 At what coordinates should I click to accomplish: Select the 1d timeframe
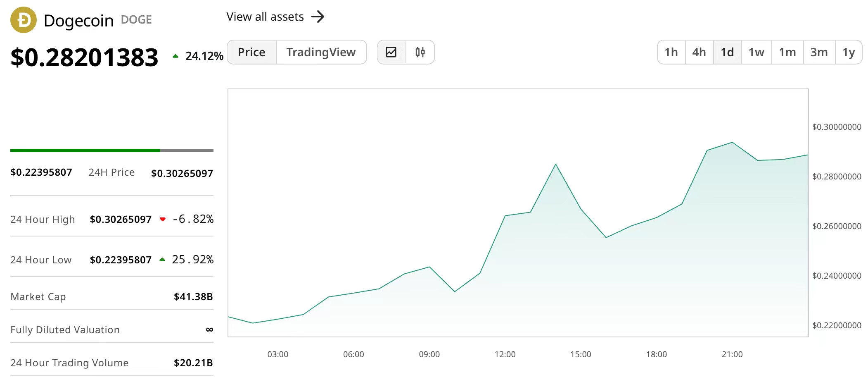[x=727, y=52]
